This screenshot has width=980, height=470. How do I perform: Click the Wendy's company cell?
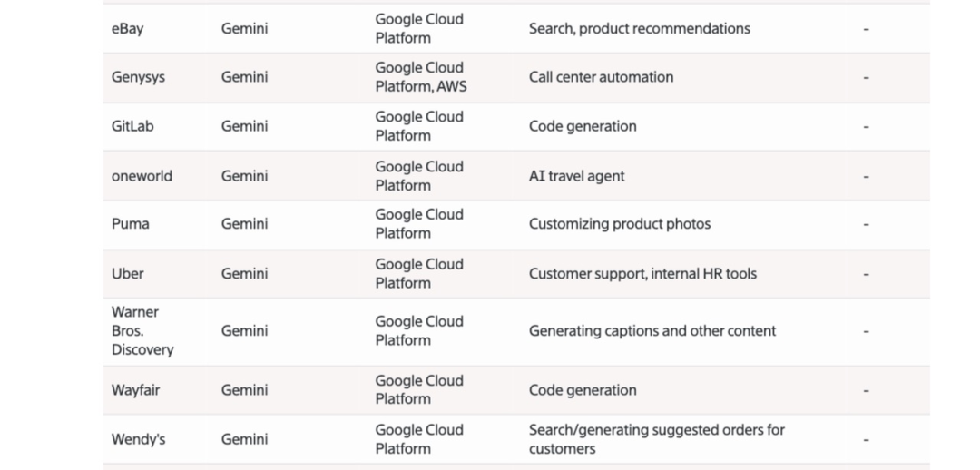pyautogui.click(x=138, y=439)
